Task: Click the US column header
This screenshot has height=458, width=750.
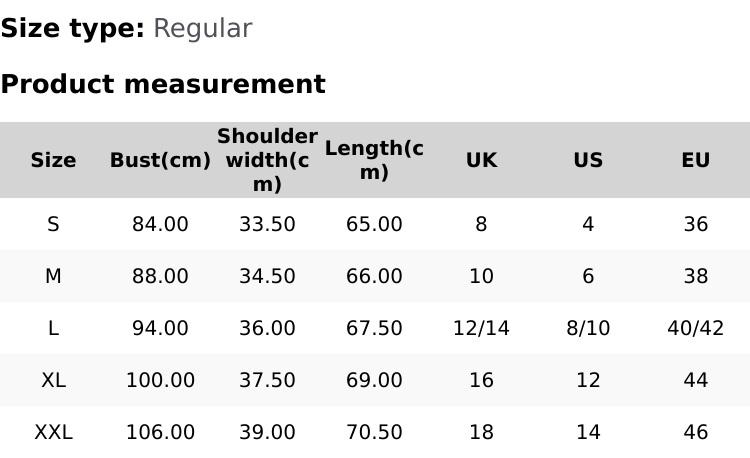Action: click(x=588, y=160)
